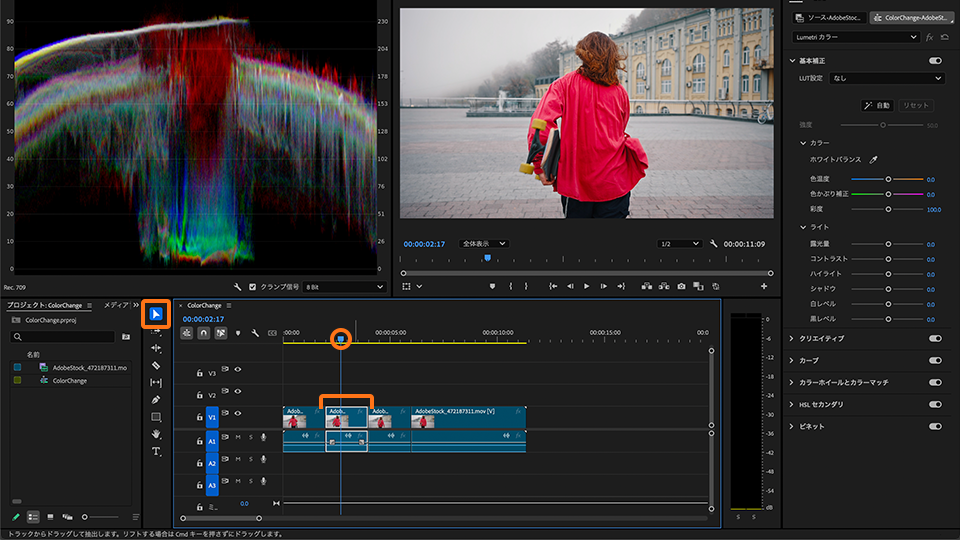This screenshot has height=540, width=960.
Task: Open the playback resolution 1/2 dropdown
Action: 678,244
